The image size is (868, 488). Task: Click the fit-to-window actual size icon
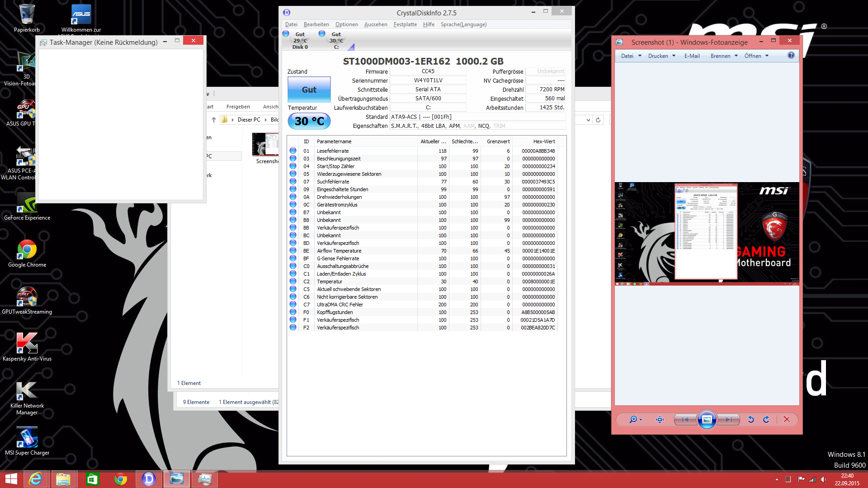tap(660, 420)
